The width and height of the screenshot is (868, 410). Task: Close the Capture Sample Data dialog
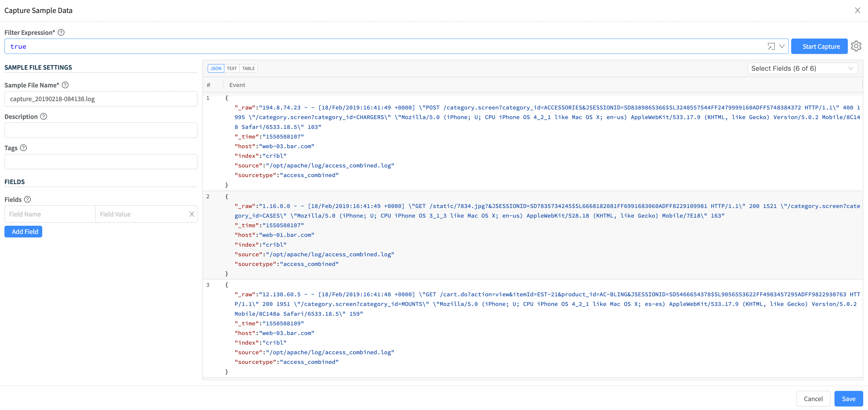[x=858, y=10]
